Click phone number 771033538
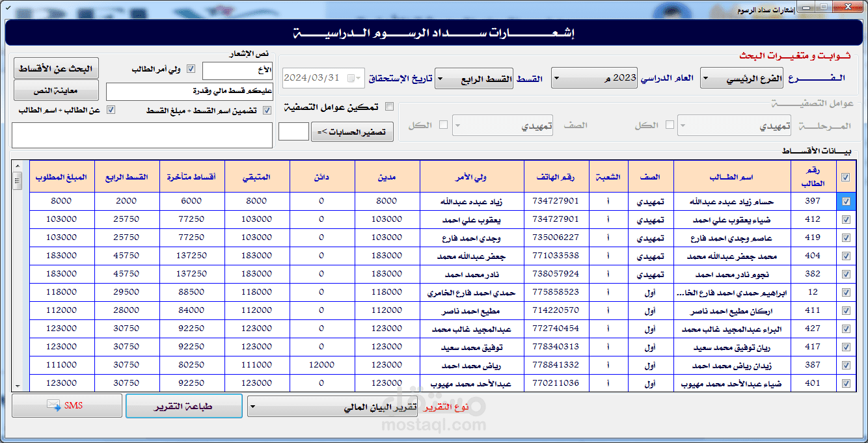 [x=556, y=256]
